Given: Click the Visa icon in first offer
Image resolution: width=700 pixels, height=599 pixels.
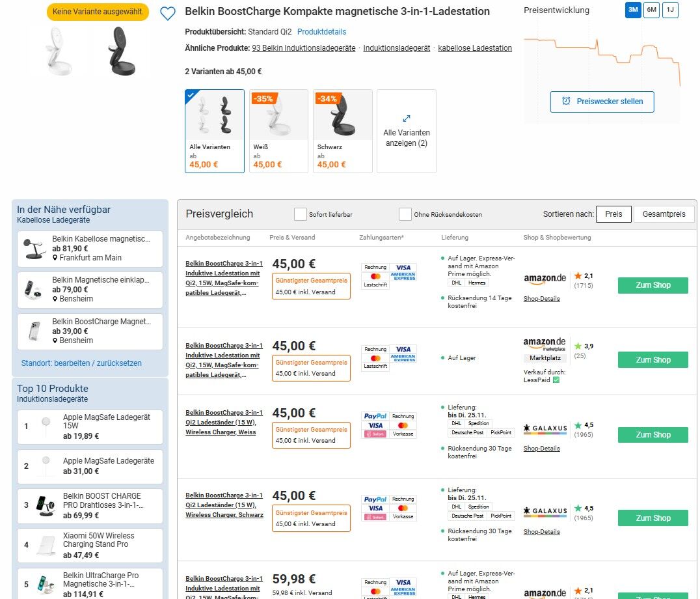Looking at the screenshot, I should [403, 267].
